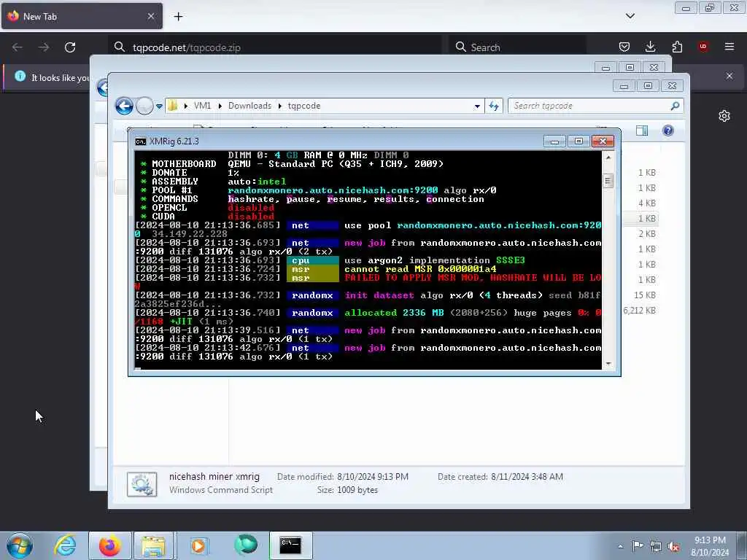Click the XMRig console title bar icon
The image size is (747, 560).
(x=140, y=141)
